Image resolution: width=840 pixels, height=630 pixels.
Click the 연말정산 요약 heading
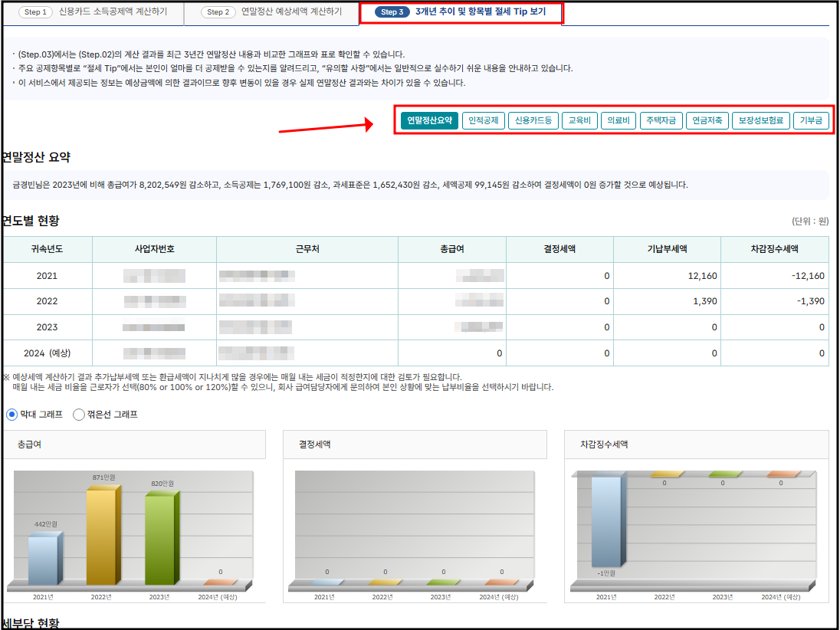pos(36,157)
